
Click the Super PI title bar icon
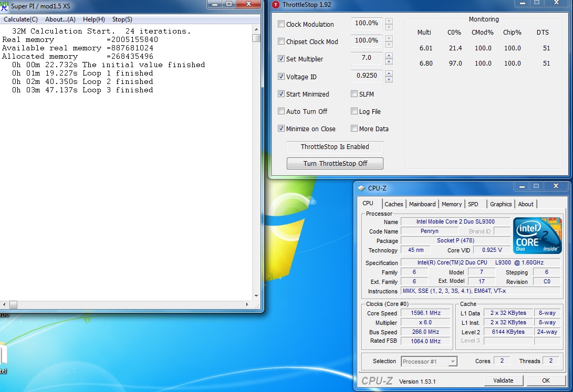coord(4,5)
